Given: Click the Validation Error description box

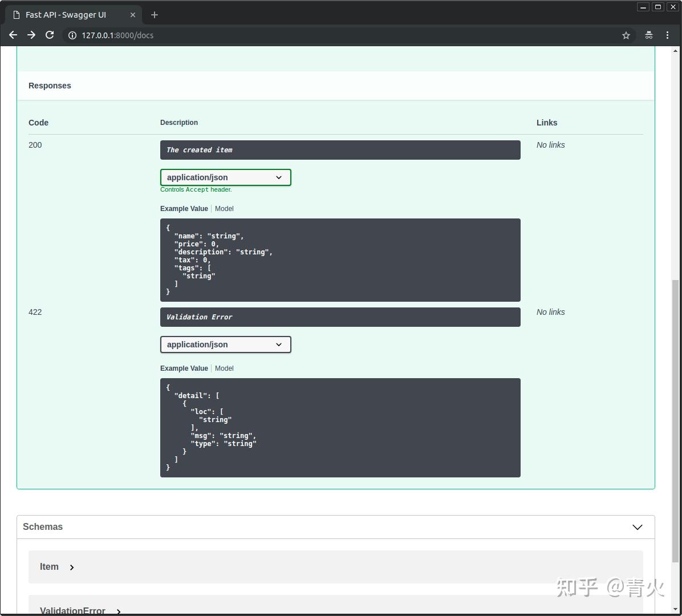Looking at the screenshot, I should click(340, 317).
